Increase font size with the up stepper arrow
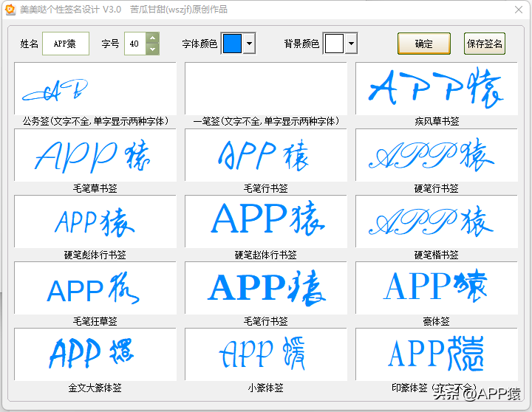Viewport: 532px width, 412px height. click(153, 38)
